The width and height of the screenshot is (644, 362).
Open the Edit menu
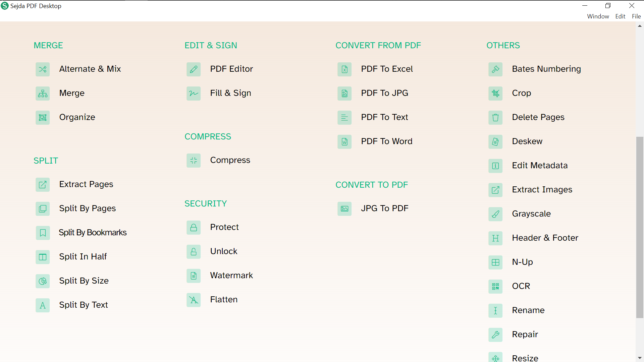point(620,16)
